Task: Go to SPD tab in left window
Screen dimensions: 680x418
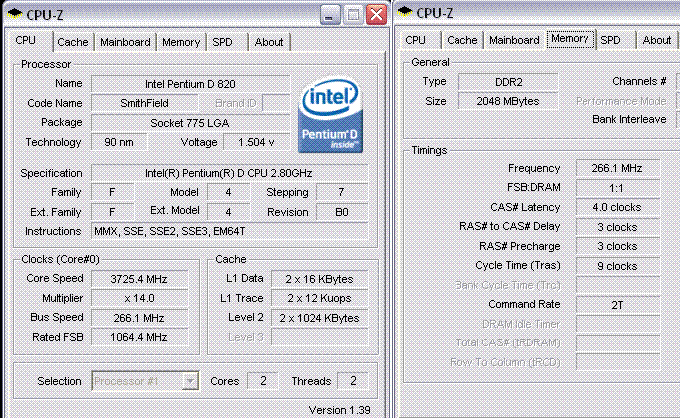Action: pyautogui.click(x=222, y=42)
